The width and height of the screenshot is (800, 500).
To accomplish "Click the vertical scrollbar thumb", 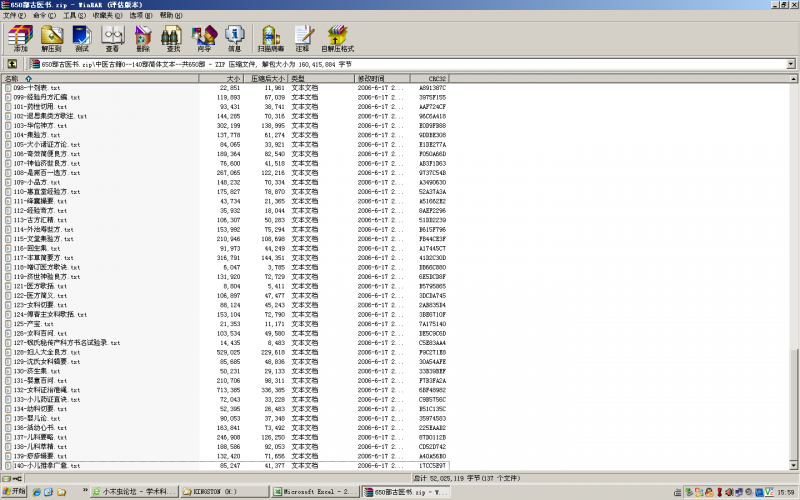I will (793, 405).
